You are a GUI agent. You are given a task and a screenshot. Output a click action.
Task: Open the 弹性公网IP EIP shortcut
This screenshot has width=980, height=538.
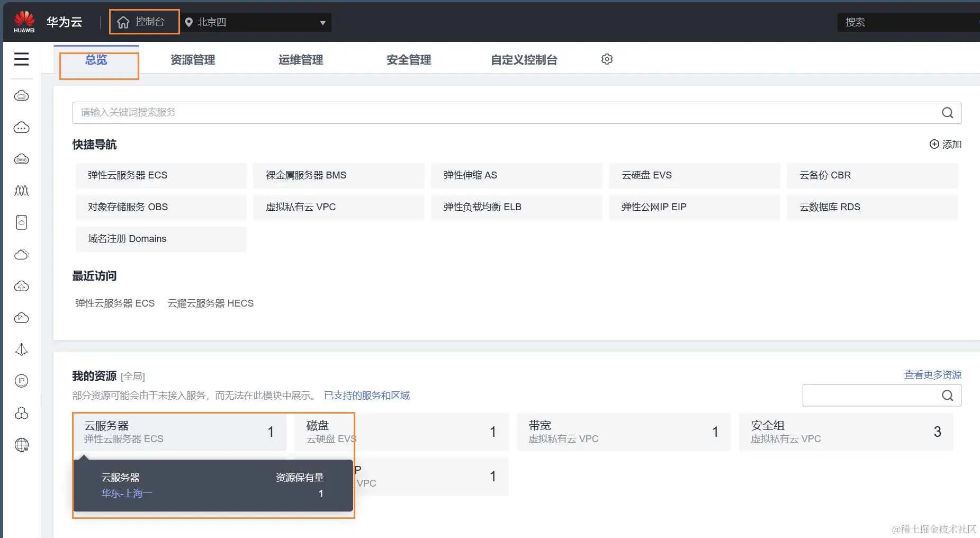[x=695, y=207]
